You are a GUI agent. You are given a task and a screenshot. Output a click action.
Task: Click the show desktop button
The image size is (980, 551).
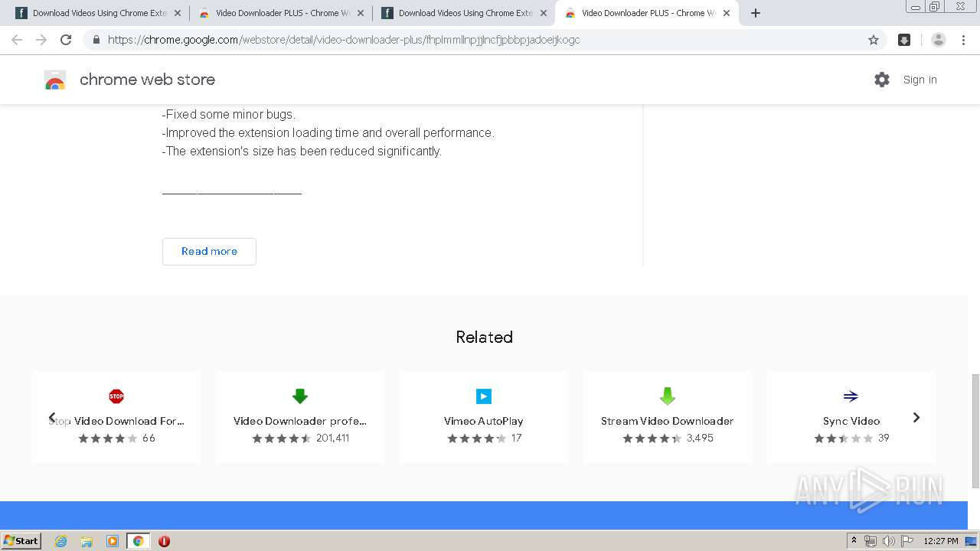[971, 541]
